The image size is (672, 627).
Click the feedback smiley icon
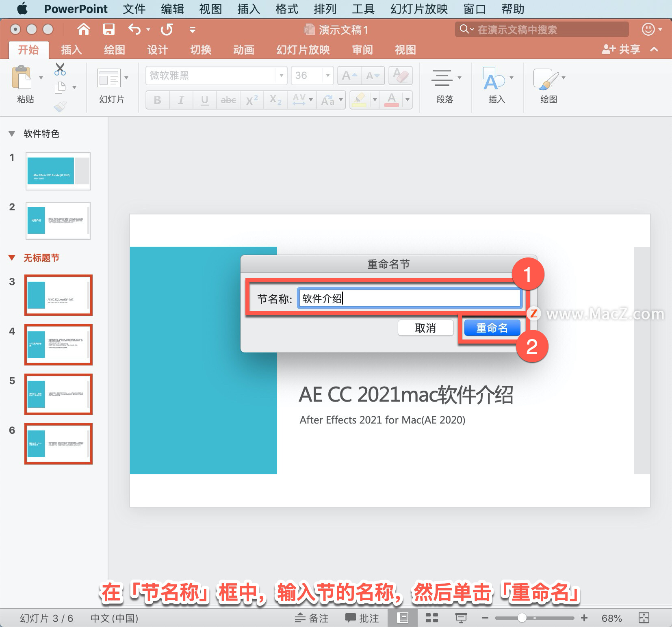pyautogui.click(x=648, y=29)
